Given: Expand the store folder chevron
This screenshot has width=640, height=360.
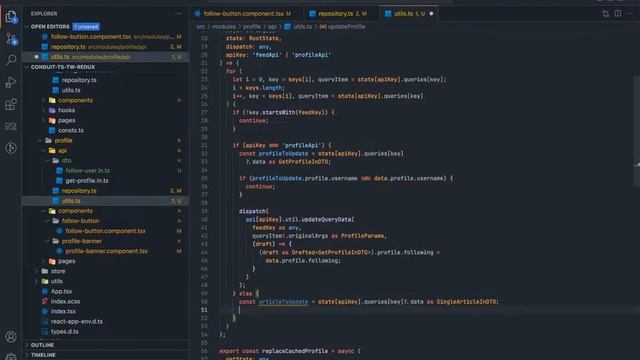Looking at the screenshot, I should point(36,271).
